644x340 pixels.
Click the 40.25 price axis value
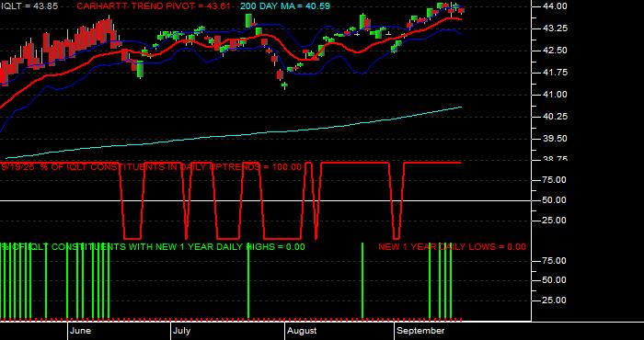pos(556,117)
